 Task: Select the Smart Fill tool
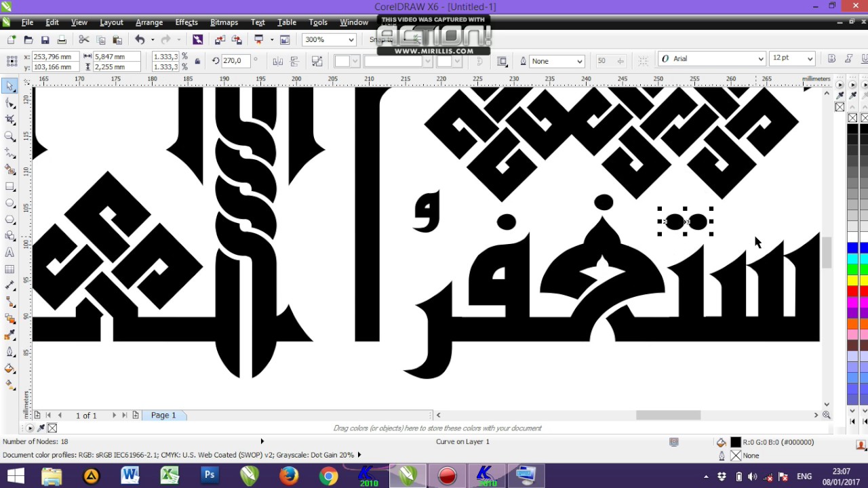[9, 169]
